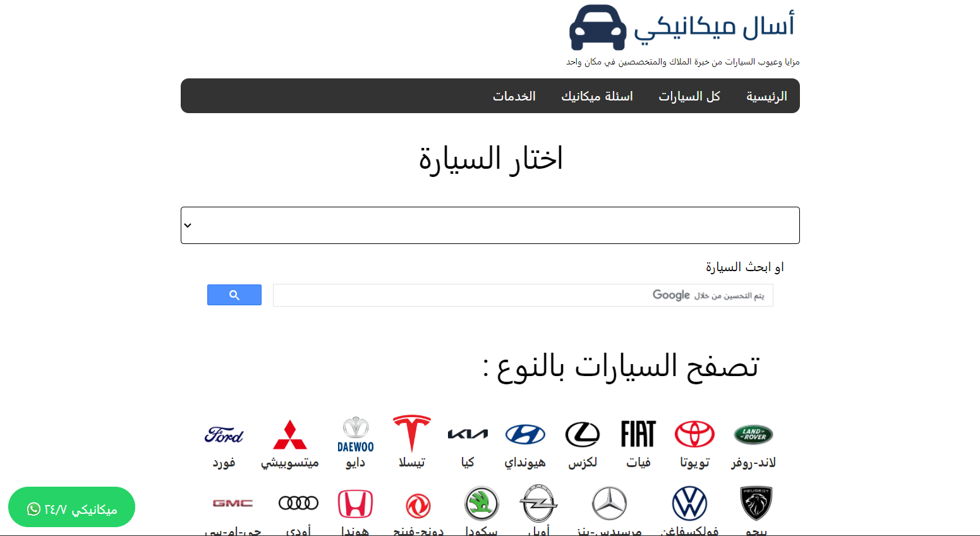Click the لكزس text link

(x=582, y=463)
